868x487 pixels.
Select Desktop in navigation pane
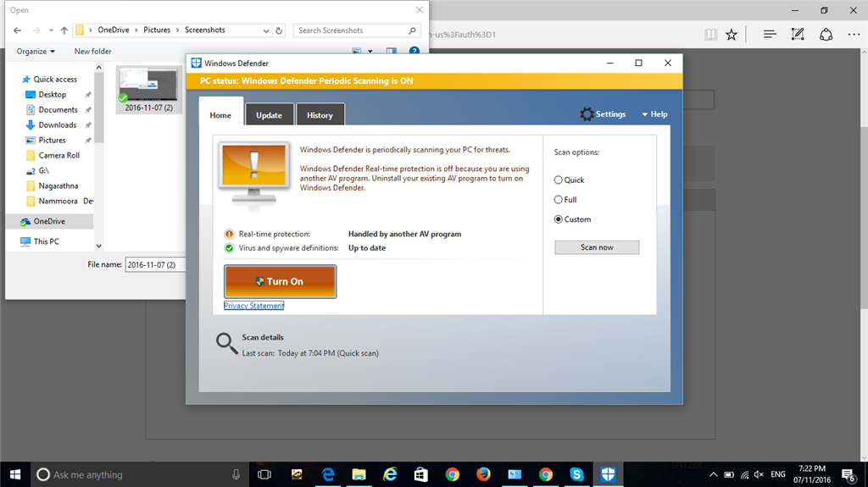coord(52,95)
